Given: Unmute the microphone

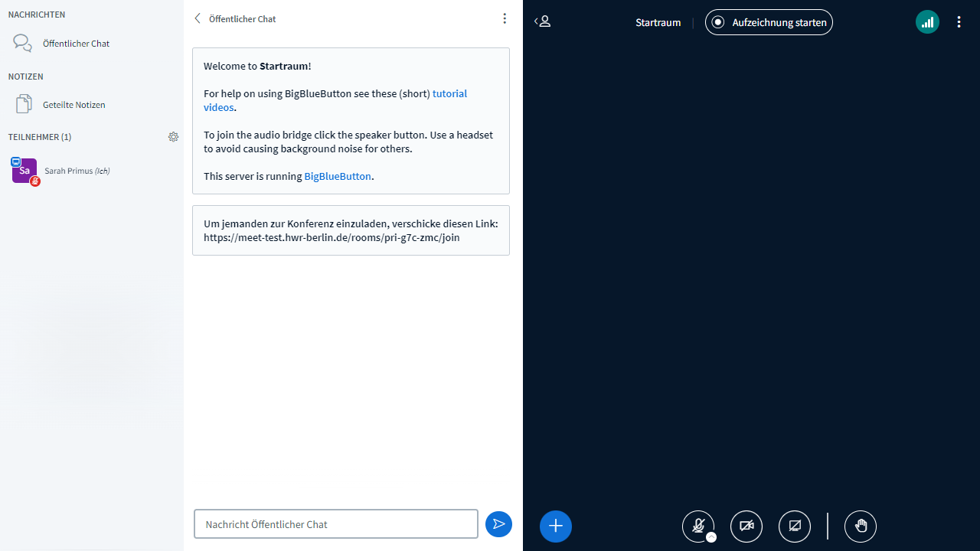Looking at the screenshot, I should point(697,525).
